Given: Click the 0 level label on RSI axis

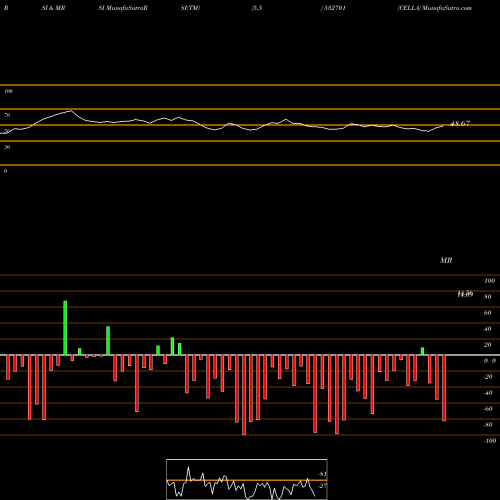Looking at the screenshot, I should pos(5,171).
